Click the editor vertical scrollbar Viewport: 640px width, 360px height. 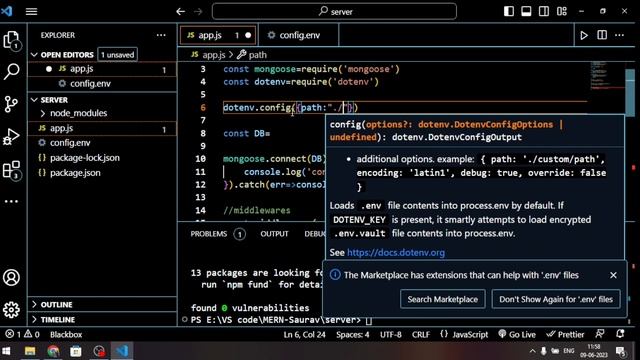coord(630,92)
